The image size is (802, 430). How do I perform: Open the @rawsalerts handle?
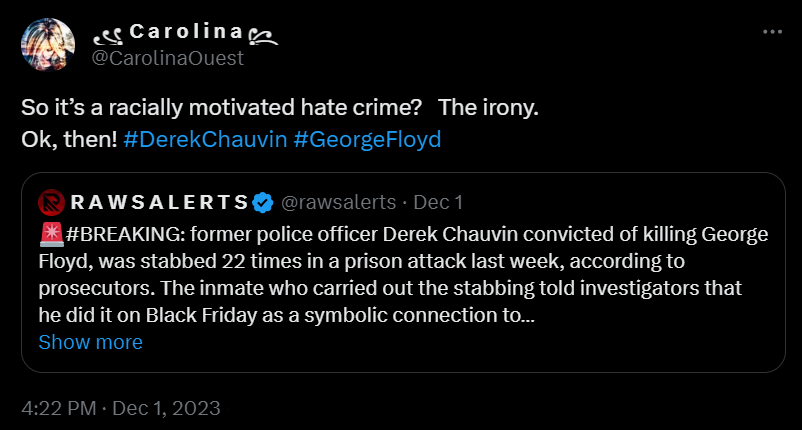point(339,203)
